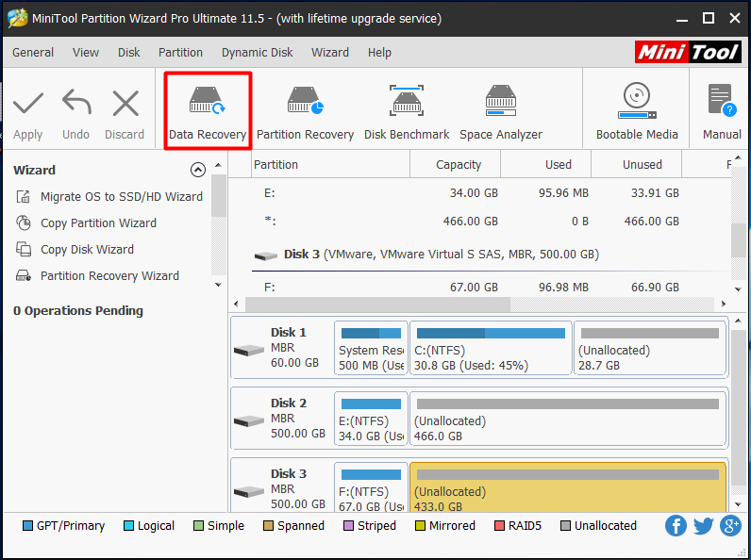Open the Google Plus share icon
The width and height of the screenshot is (751, 560).
click(731, 525)
